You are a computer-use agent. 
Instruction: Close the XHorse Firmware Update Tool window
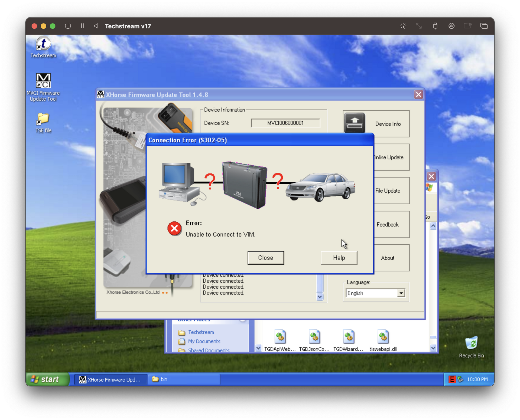point(418,94)
